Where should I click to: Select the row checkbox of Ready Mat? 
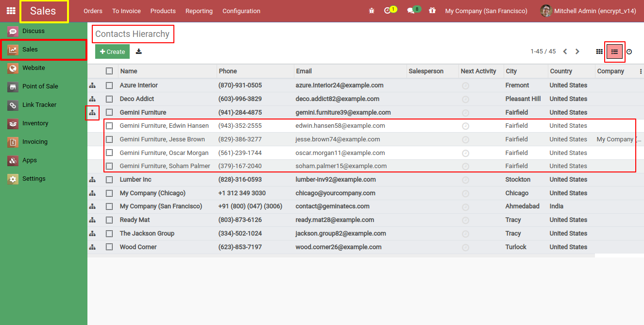click(x=109, y=220)
